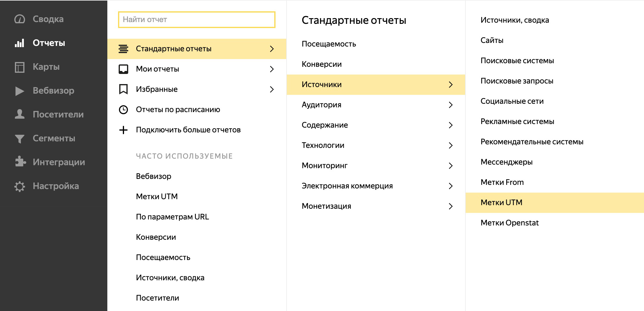644x311 pixels.
Task: Choose Посещаемость under Стандартные отчеты
Action: tap(329, 44)
